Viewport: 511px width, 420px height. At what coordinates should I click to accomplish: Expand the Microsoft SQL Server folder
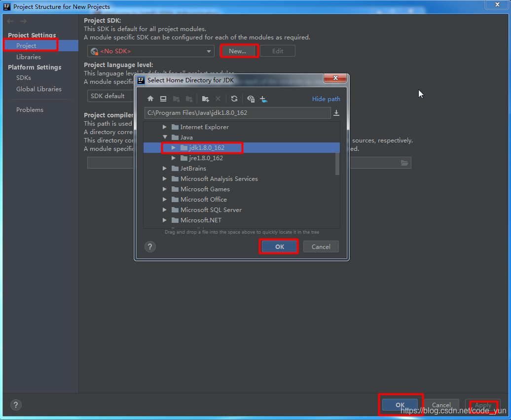(165, 210)
